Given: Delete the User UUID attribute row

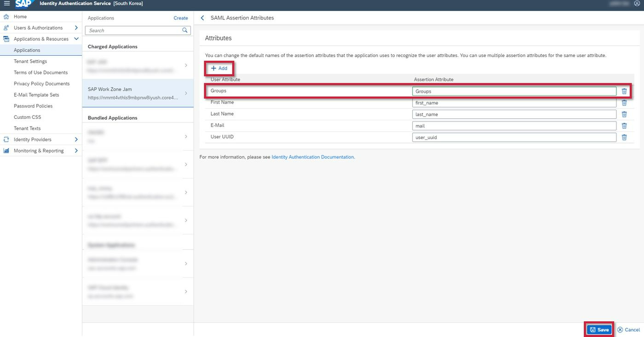Looking at the screenshot, I should click(624, 137).
